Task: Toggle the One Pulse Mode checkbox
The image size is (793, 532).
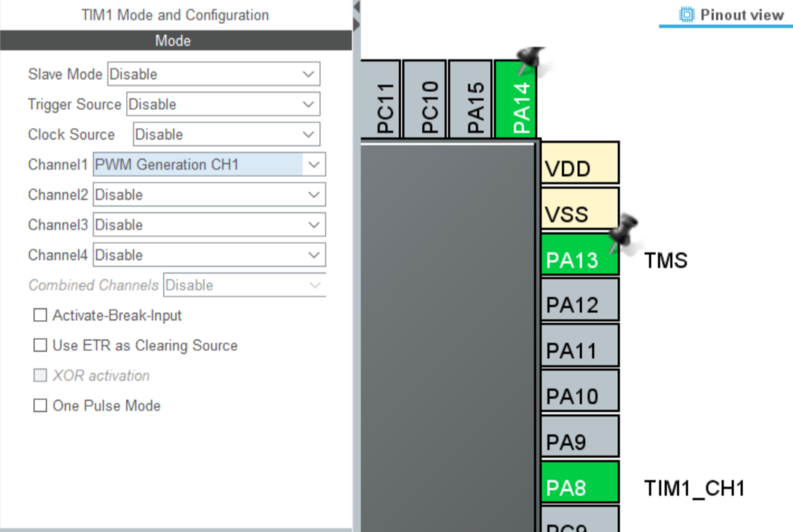Action: click(40, 406)
